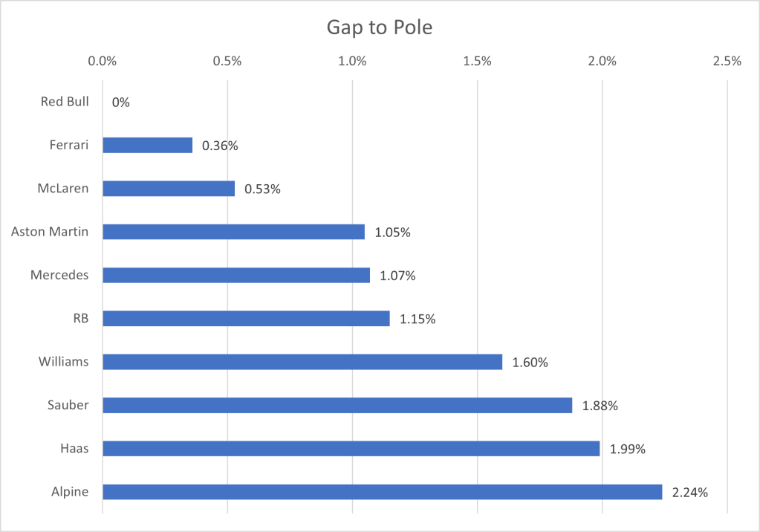
Task: Click the 0.36% data label
Action: click(221, 146)
